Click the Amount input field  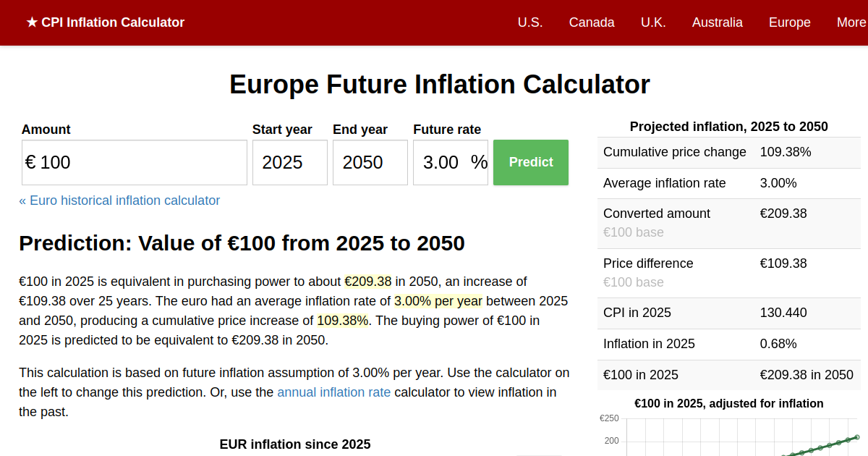click(x=134, y=162)
